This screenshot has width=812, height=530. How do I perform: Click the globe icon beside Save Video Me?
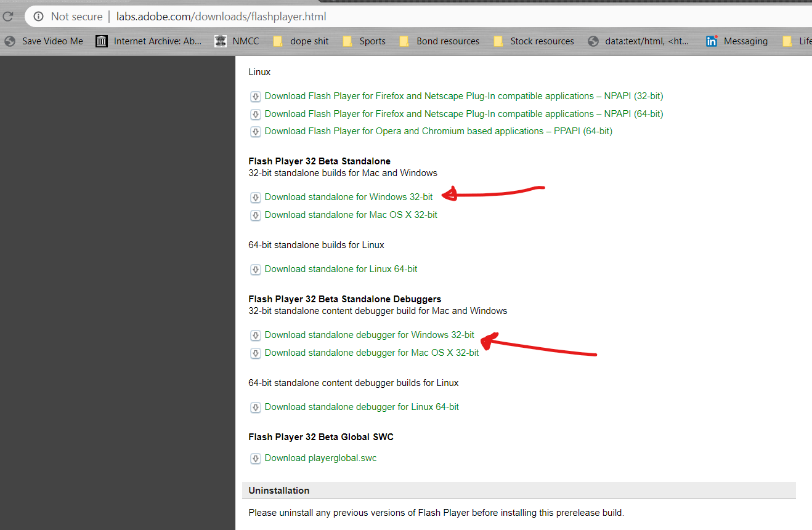click(x=9, y=41)
